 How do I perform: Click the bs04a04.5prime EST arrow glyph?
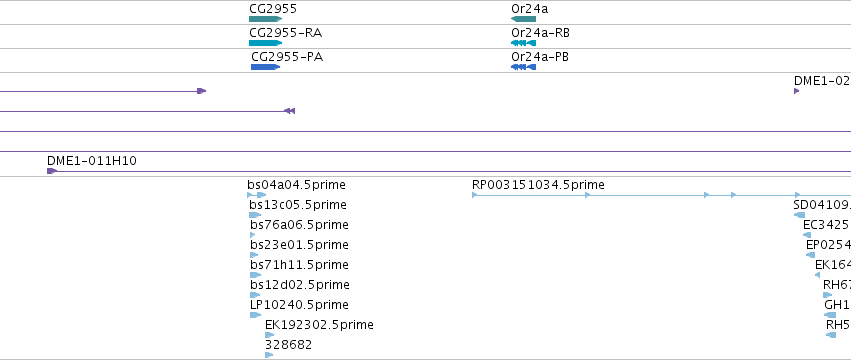click(257, 195)
